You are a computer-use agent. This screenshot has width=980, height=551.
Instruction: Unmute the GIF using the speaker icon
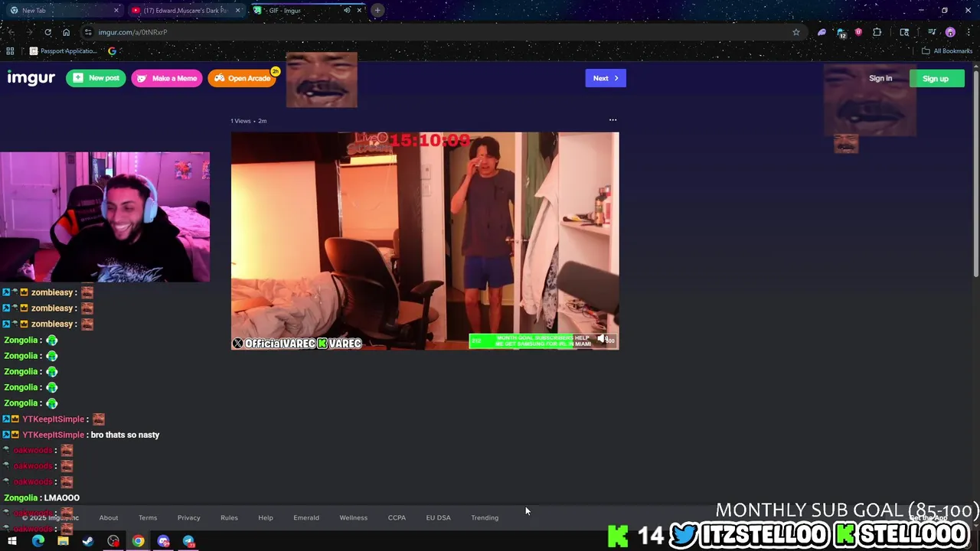[603, 339]
